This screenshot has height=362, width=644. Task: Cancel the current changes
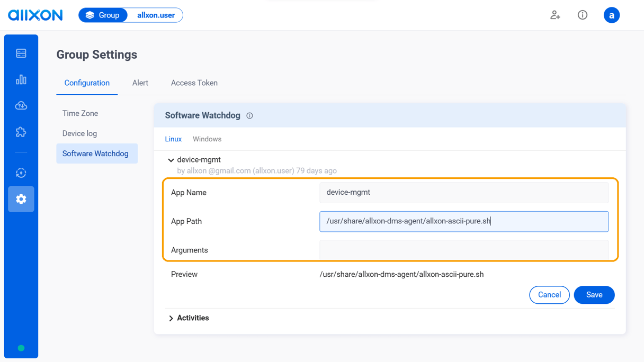(549, 295)
